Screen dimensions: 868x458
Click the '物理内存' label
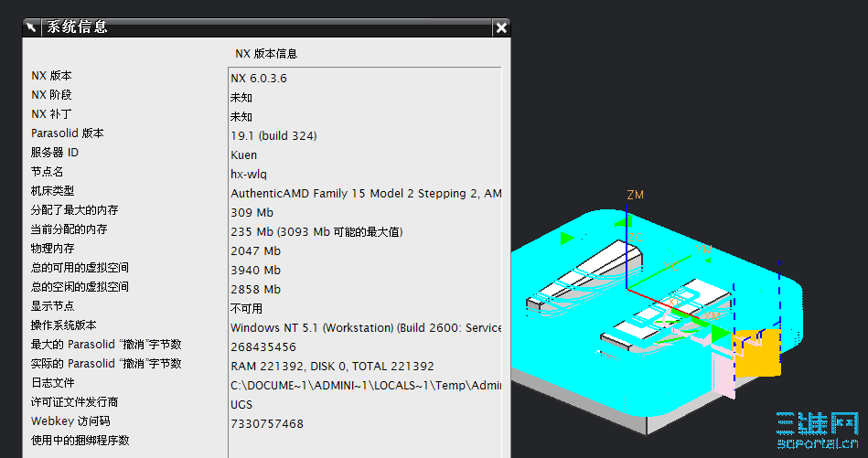coord(52,249)
